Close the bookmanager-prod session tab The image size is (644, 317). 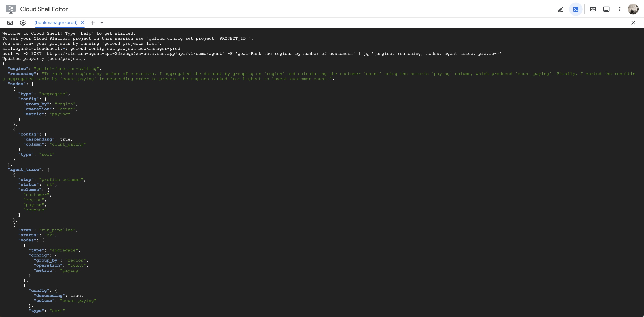[x=82, y=23]
